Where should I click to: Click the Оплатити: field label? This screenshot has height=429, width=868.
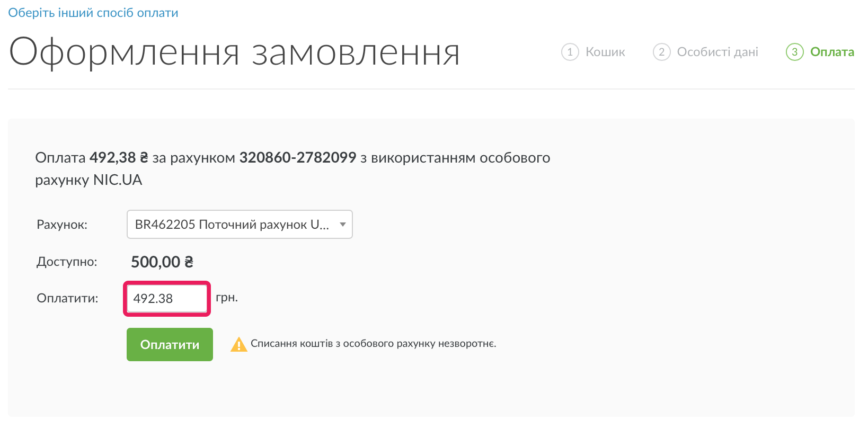[67, 298]
